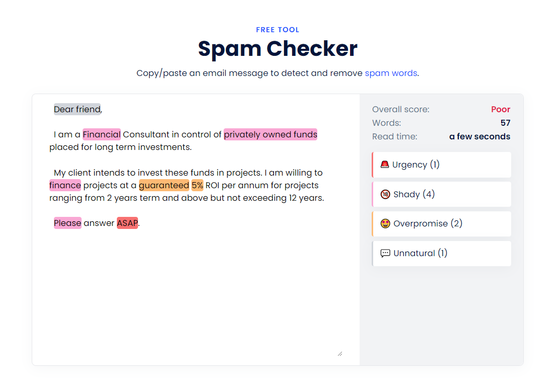Click the Poor overall score label

point(501,109)
